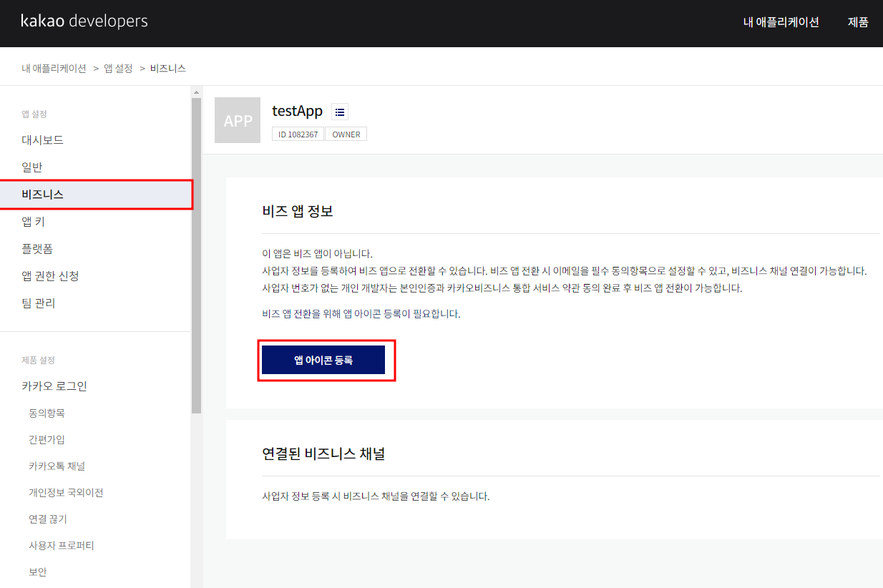Image resolution: width=883 pixels, height=588 pixels.
Task: Open the app menu icon beside testApp
Action: tap(340, 112)
